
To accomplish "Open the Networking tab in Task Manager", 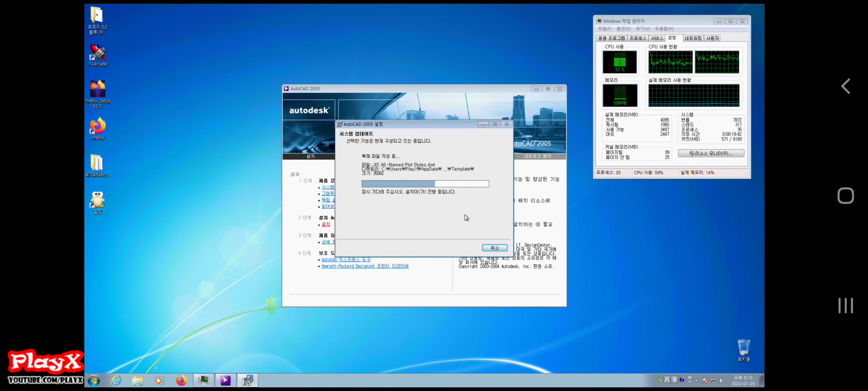I will click(x=693, y=38).
